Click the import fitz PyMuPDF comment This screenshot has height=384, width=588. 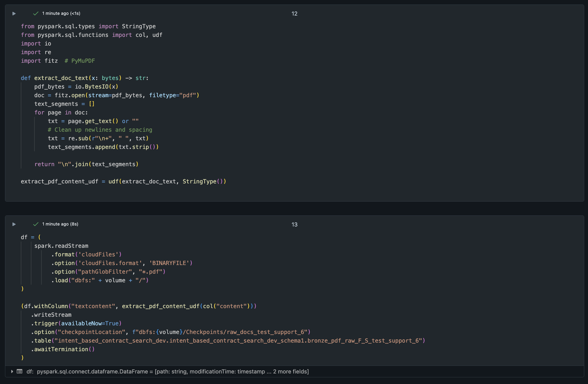tap(79, 61)
